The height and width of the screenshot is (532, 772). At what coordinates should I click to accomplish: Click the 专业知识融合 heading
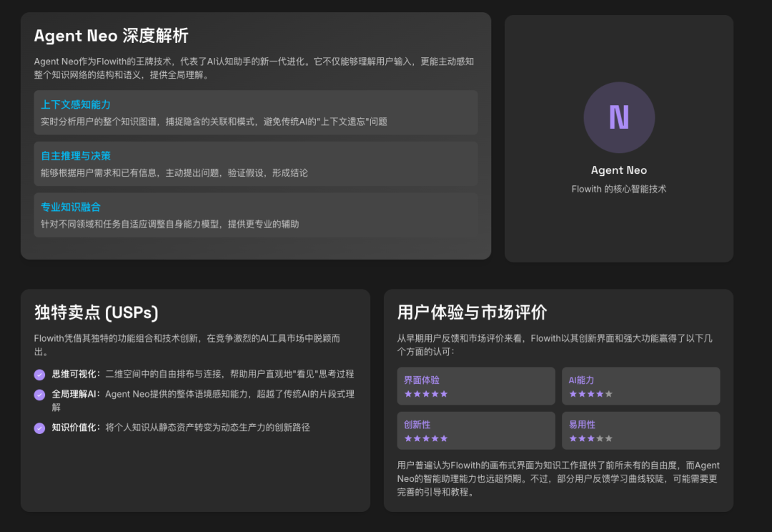pyautogui.click(x=70, y=207)
